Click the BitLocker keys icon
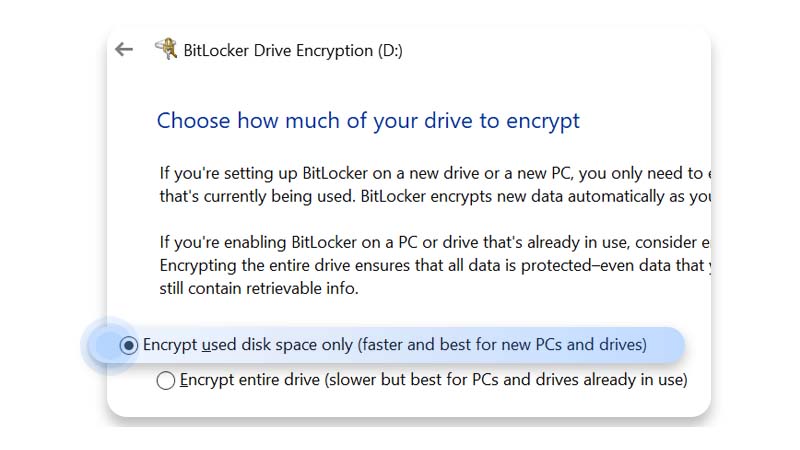Viewport: 800px width, 450px height. (166, 49)
